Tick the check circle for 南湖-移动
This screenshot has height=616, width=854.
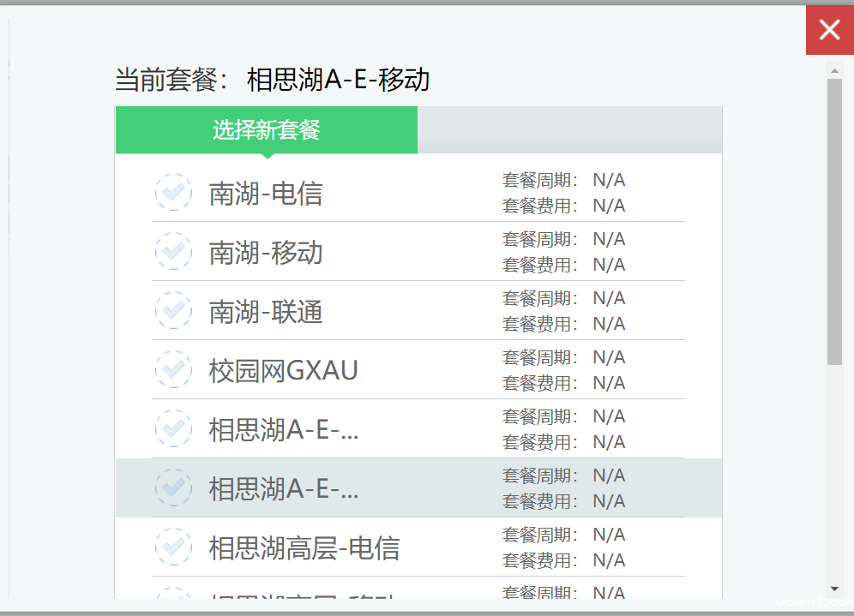173,251
